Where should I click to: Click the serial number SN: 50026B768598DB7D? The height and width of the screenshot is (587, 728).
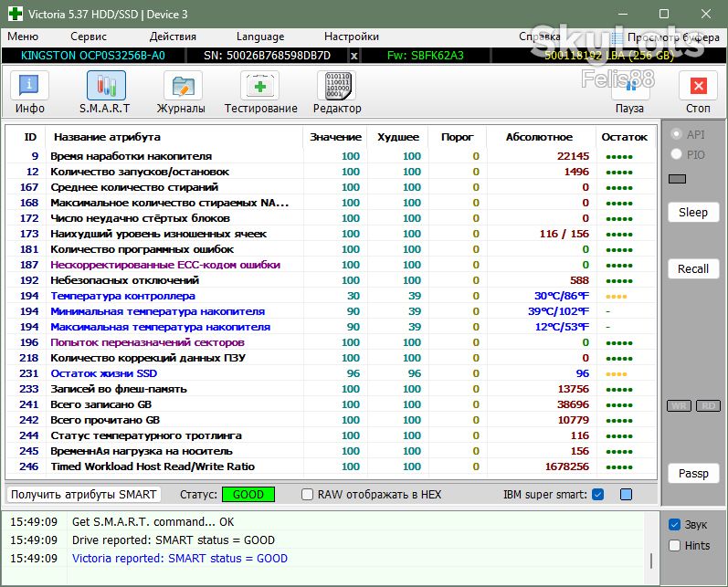(x=267, y=56)
